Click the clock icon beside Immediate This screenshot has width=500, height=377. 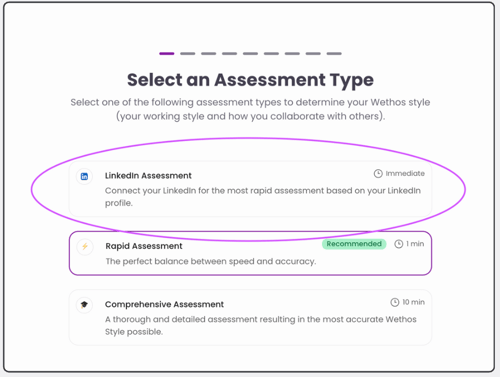coord(378,174)
